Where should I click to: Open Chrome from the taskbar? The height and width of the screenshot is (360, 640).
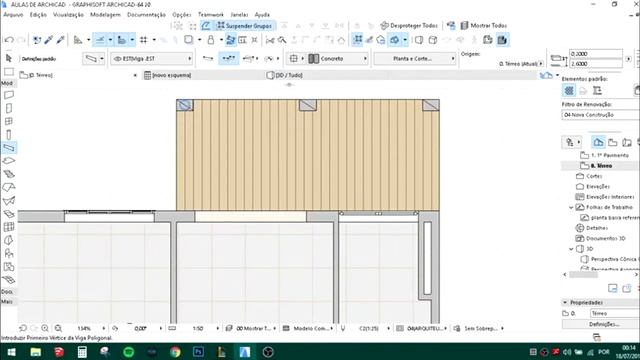click(175, 352)
